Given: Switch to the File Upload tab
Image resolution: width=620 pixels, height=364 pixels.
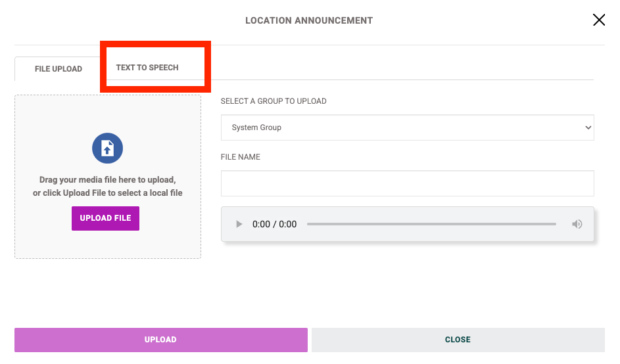Looking at the screenshot, I should pos(58,69).
